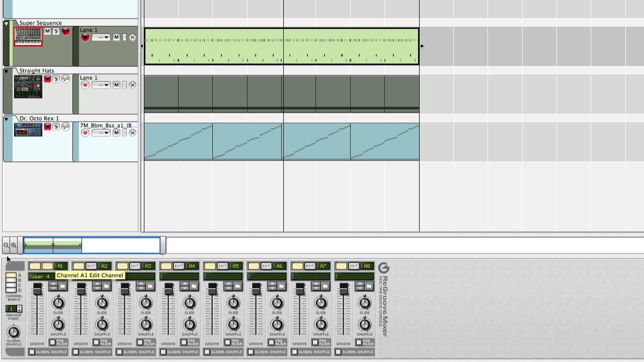Viewport: 644px width, 362px height.
Task: Arm record on Straight Hats Lane 1
Action: (85, 85)
